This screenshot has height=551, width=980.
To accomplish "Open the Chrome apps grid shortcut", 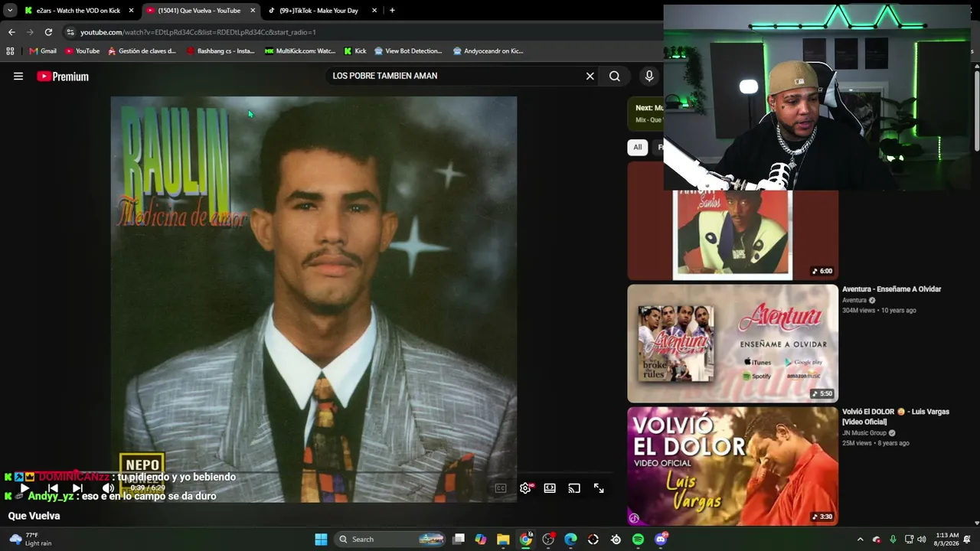I will 10,51.
